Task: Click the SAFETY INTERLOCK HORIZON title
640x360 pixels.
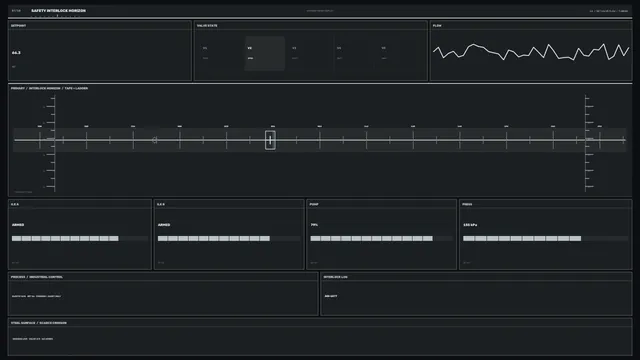Action: [x=58, y=11]
